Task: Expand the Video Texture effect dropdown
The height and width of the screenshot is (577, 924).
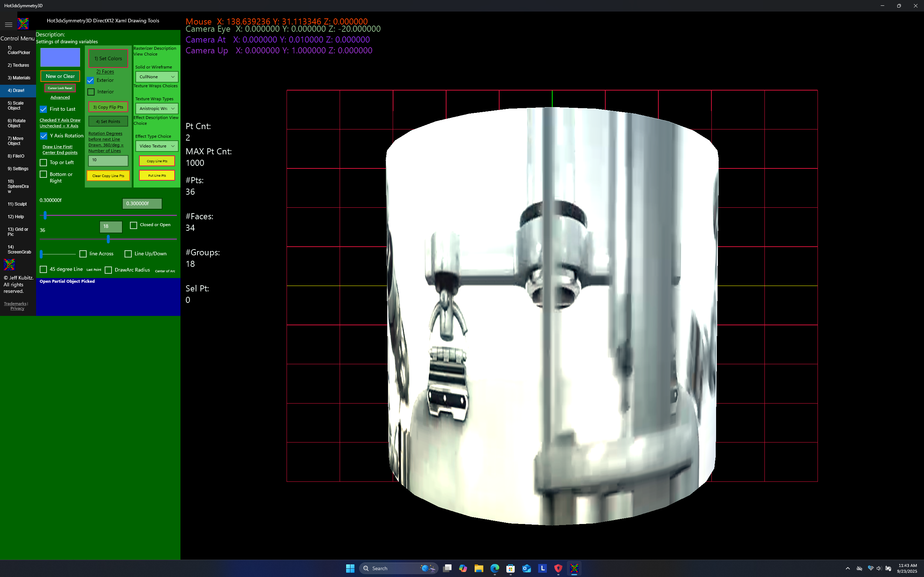Action: pos(157,146)
